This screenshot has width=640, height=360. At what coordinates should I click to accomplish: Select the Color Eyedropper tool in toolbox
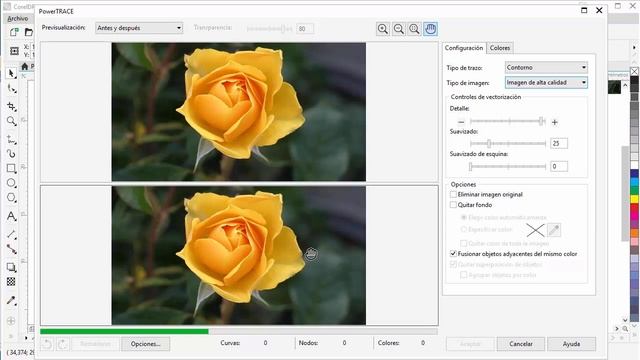click(x=11, y=301)
